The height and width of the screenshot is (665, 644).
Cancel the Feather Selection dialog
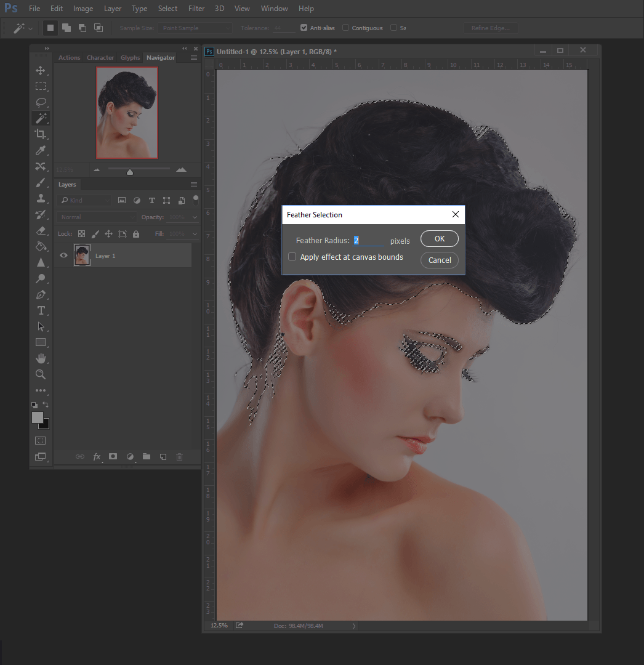[439, 260]
